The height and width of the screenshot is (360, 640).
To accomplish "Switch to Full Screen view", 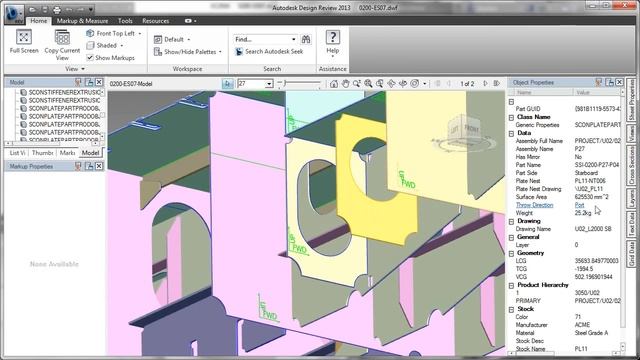I will (24, 42).
